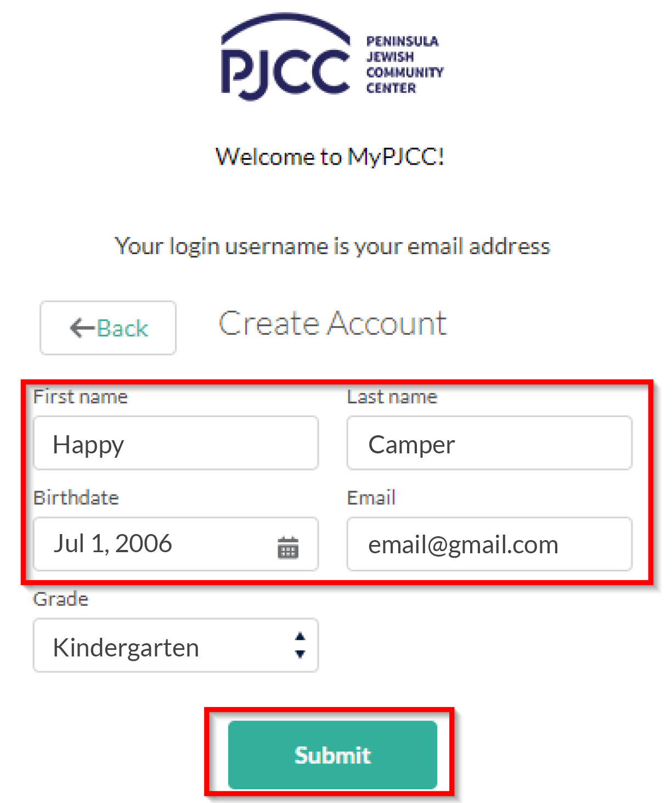The height and width of the screenshot is (803, 672).
Task: Focus the Email field with email@gmail.com
Action: pos(489,544)
